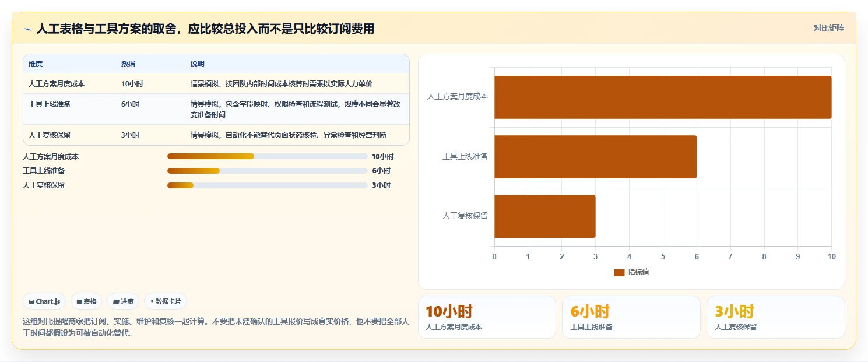The image size is (868, 362).
Task: Select the 进度 tag chip
Action: [123, 301]
